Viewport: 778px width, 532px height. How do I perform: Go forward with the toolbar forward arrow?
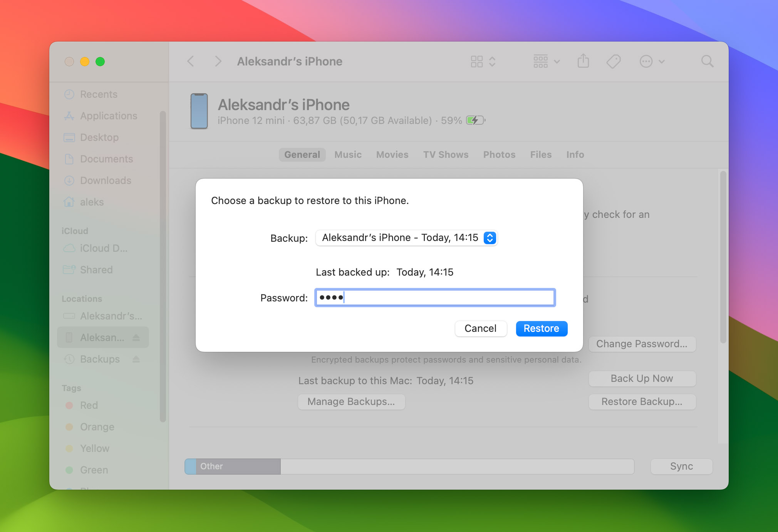(218, 62)
